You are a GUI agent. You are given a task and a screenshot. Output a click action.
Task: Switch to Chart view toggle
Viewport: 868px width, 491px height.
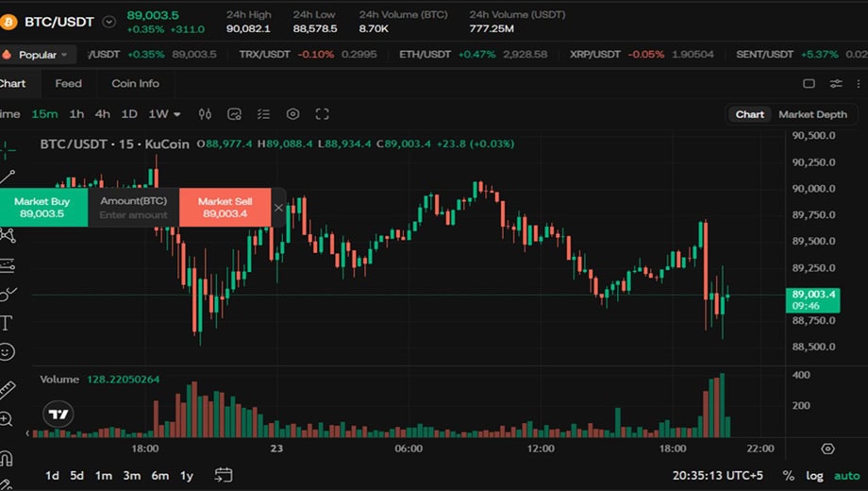[x=749, y=114]
